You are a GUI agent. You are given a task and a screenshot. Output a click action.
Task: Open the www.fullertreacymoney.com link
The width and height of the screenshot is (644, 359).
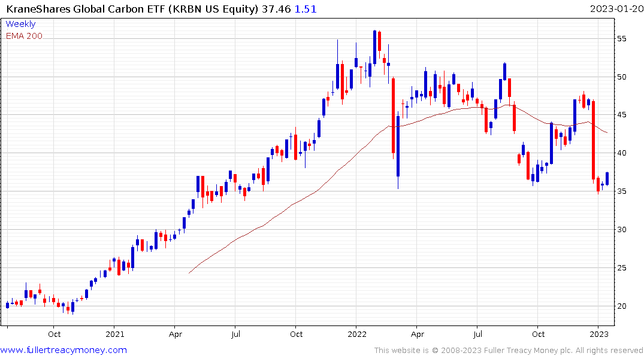(x=64, y=350)
